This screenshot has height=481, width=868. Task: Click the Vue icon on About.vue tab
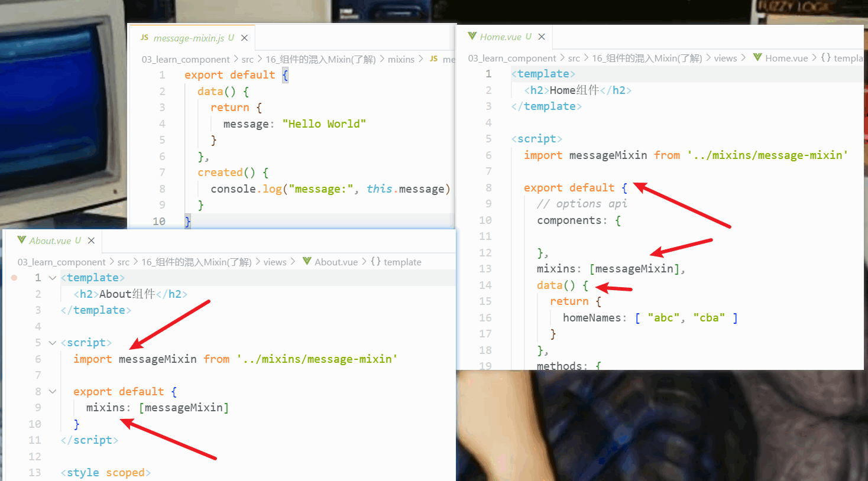(22, 240)
